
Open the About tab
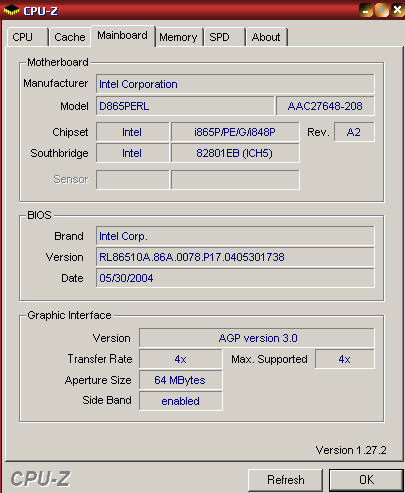tap(266, 37)
